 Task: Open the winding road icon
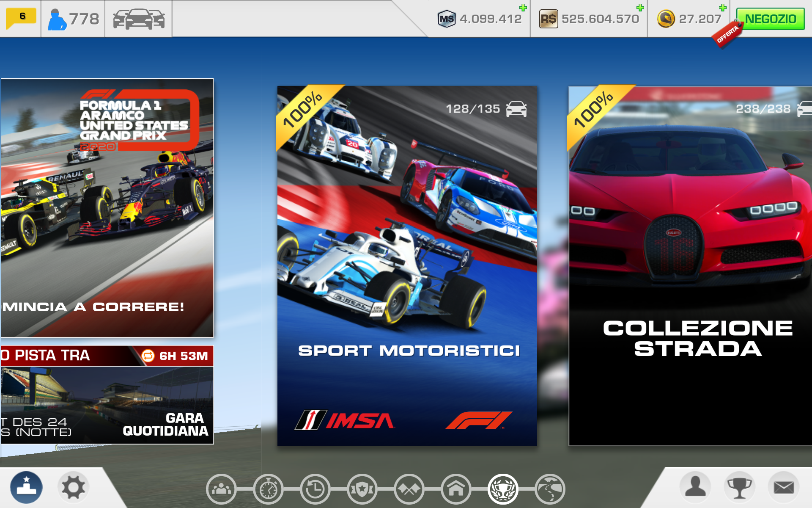pyautogui.click(x=550, y=489)
